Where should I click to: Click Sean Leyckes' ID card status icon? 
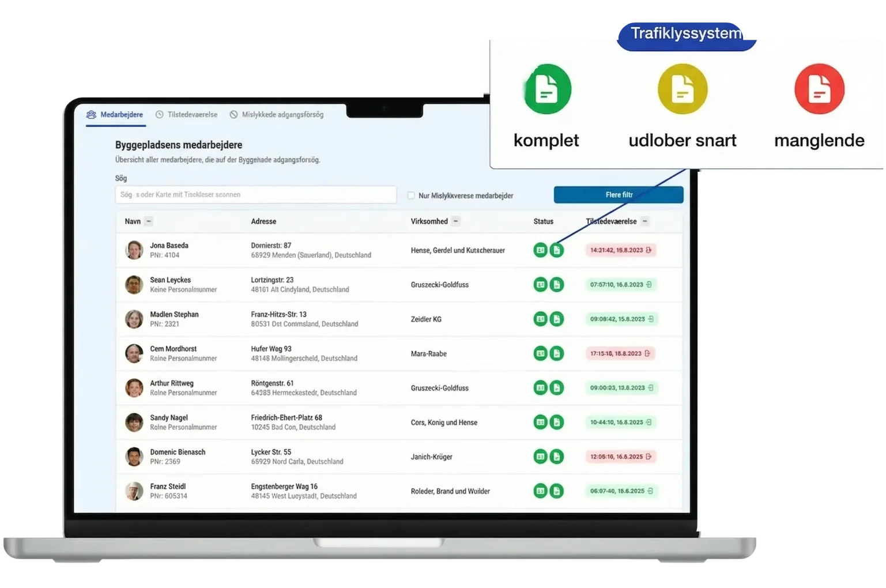pos(540,285)
